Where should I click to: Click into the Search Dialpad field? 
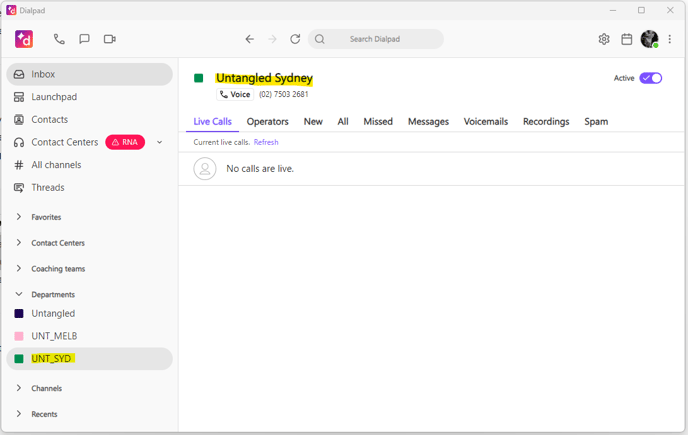376,39
